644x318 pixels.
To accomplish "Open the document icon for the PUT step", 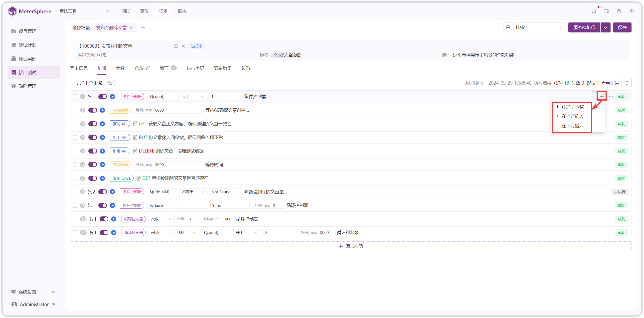I will pyautogui.click(x=135, y=138).
